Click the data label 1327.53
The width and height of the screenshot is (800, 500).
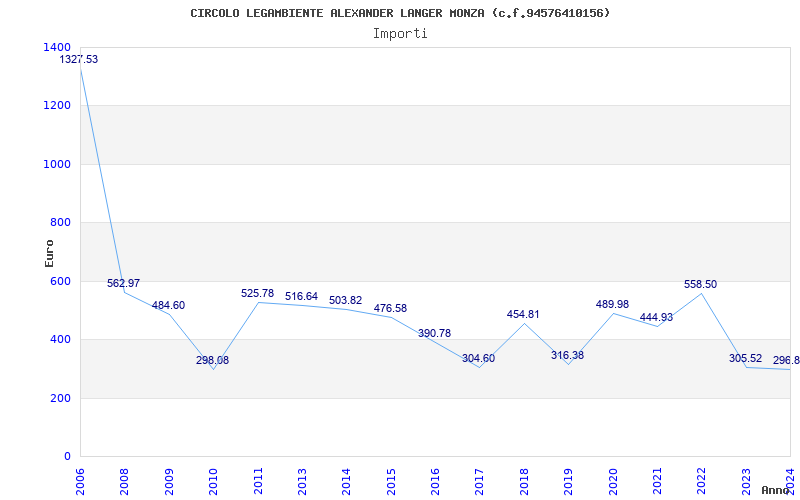tap(79, 59)
